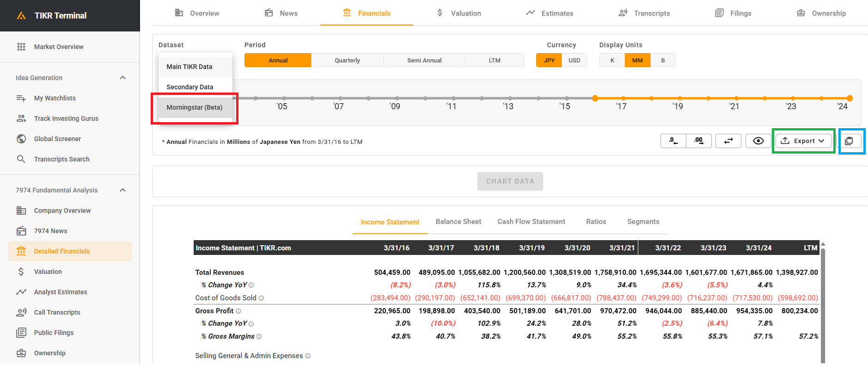
Task: Open Valuation top tab
Action: pyautogui.click(x=459, y=13)
